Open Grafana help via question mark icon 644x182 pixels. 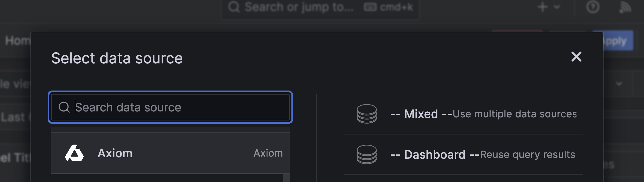(x=593, y=7)
